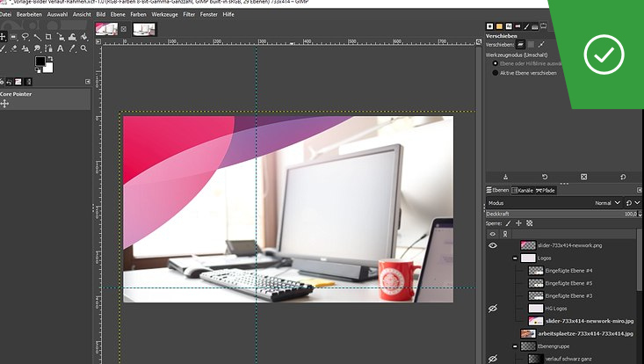The image size is (644, 364).
Task: Open the Auswahl menu
Action: [x=57, y=14]
